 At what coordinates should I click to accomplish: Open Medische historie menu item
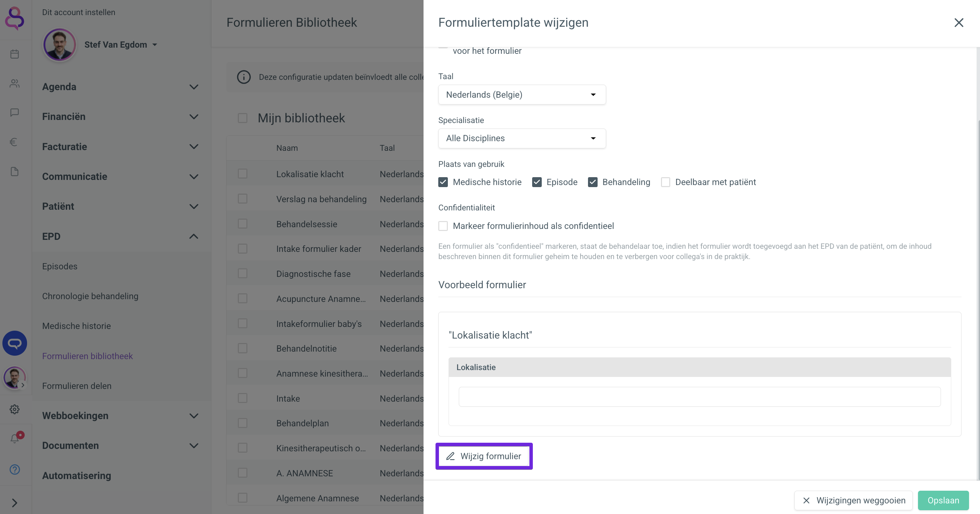click(x=76, y=326)
